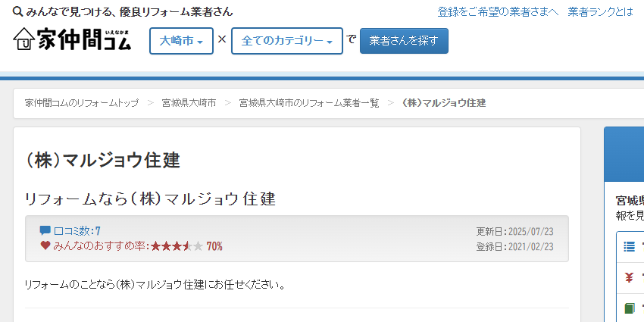Click the red yen icon in sidebar

(x=629, y=277)
